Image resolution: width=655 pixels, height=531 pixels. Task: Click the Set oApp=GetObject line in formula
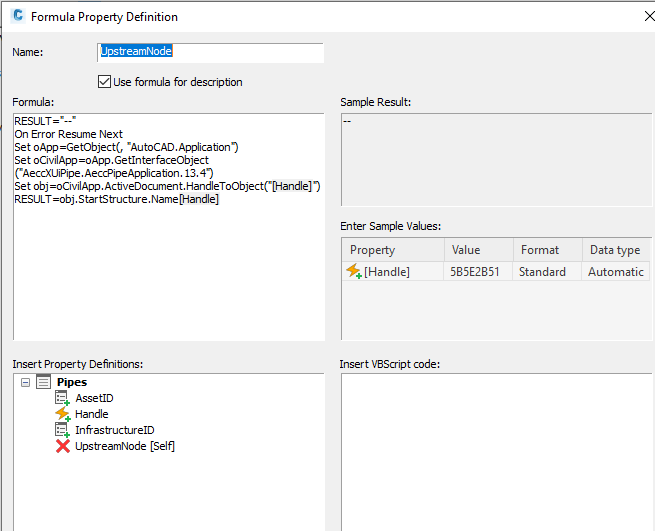click(x=126, y=147)
